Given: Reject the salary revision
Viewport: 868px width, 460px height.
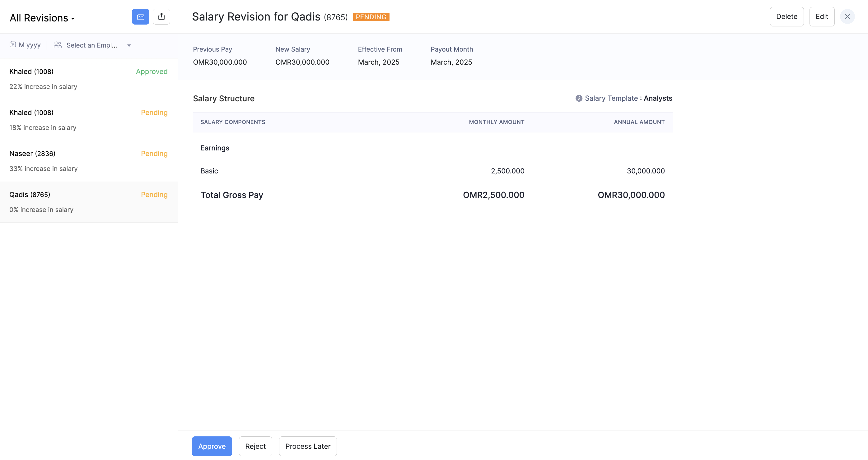Looking at the screenshot, I should point(255,446).
